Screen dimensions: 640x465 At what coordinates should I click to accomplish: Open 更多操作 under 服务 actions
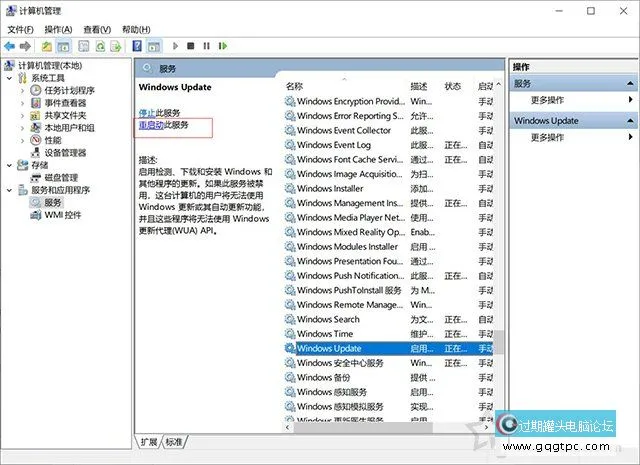click(547, 100)
